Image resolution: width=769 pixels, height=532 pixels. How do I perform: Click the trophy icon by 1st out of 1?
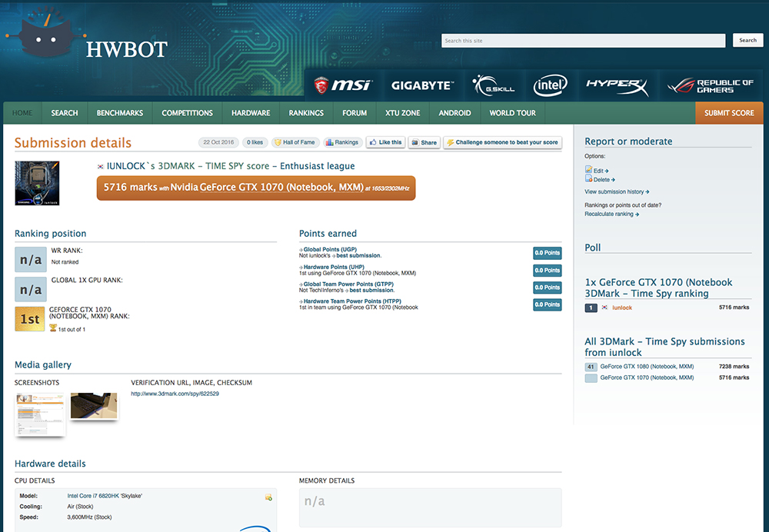click(x=53, y=328)
